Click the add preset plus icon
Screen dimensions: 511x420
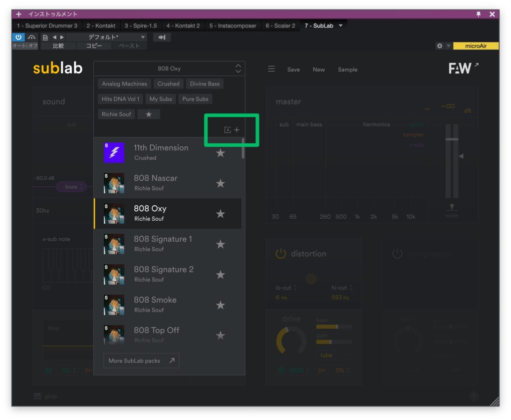tap(237, 130)
